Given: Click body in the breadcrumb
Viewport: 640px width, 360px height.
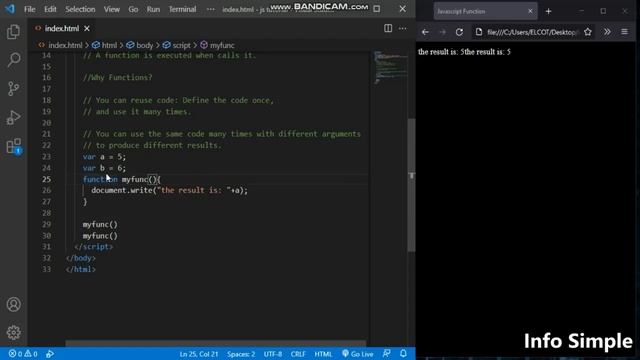Looking at the screenshot, I should pos(144,45).
